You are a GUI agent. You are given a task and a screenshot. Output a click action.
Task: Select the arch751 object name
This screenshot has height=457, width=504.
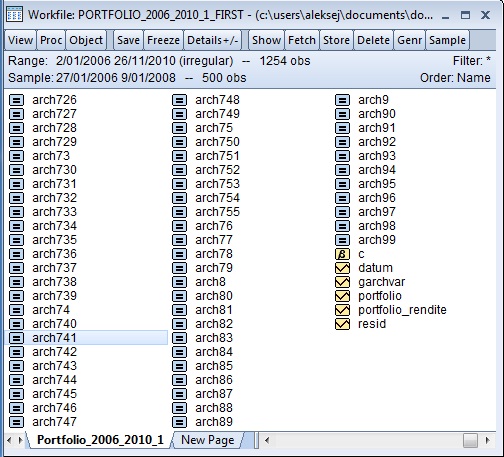217,156
